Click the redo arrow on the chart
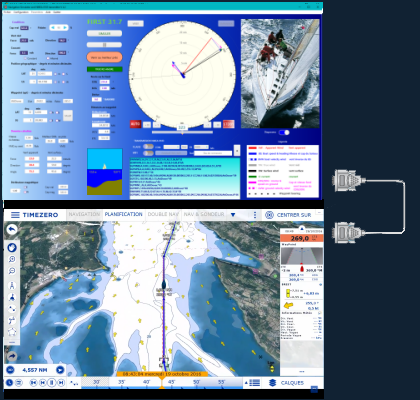The width and height of the screenshot is (420, 400). coord(12,357)
